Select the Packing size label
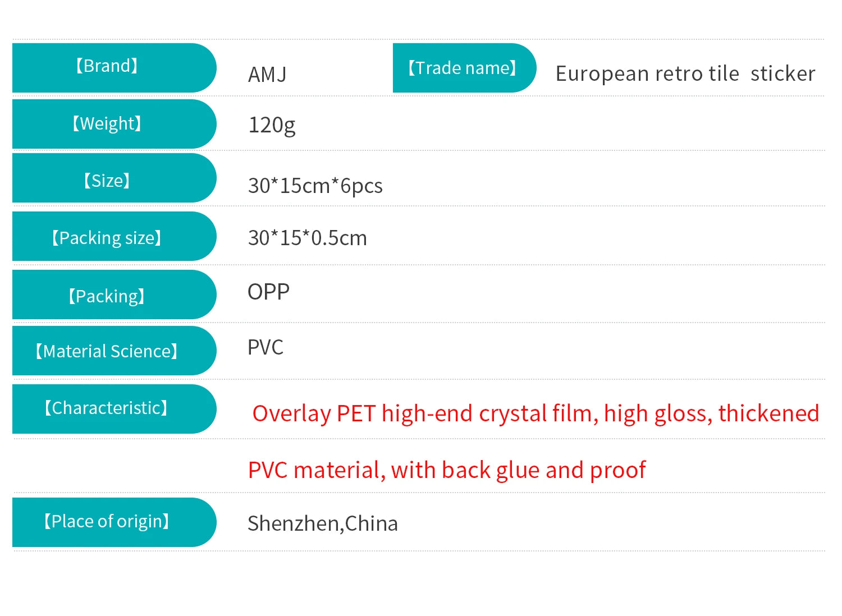 point(107,238)
